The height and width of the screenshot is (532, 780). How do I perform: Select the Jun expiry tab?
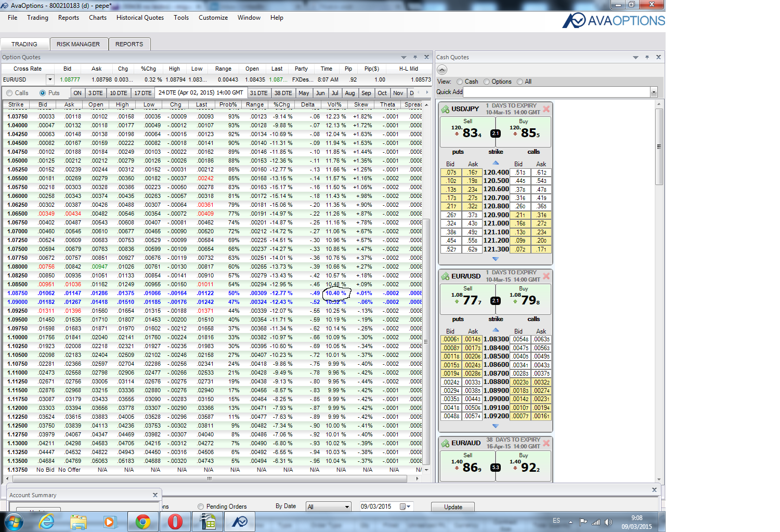click(320, 93)
